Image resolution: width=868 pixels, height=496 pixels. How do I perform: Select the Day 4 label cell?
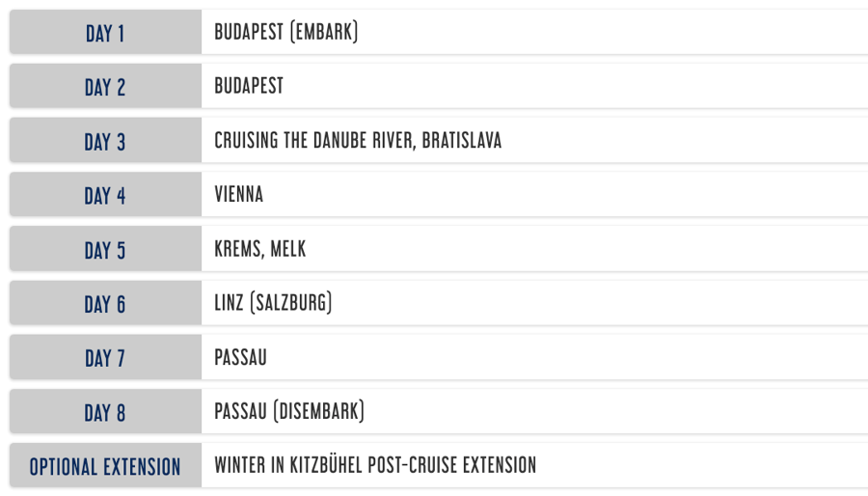(105, 196)
